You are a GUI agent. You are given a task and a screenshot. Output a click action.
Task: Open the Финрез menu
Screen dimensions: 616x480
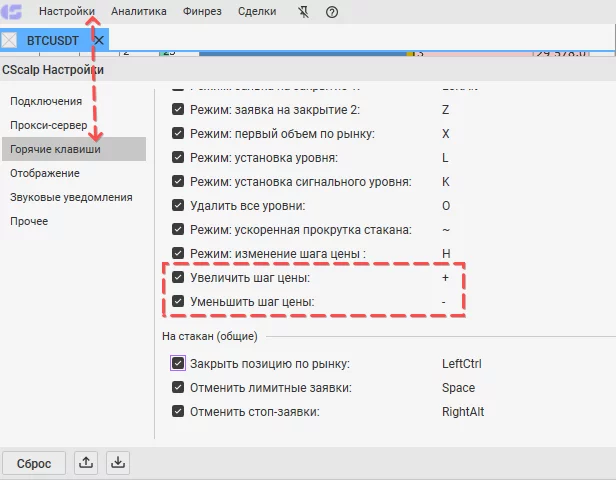coord(202,11)
